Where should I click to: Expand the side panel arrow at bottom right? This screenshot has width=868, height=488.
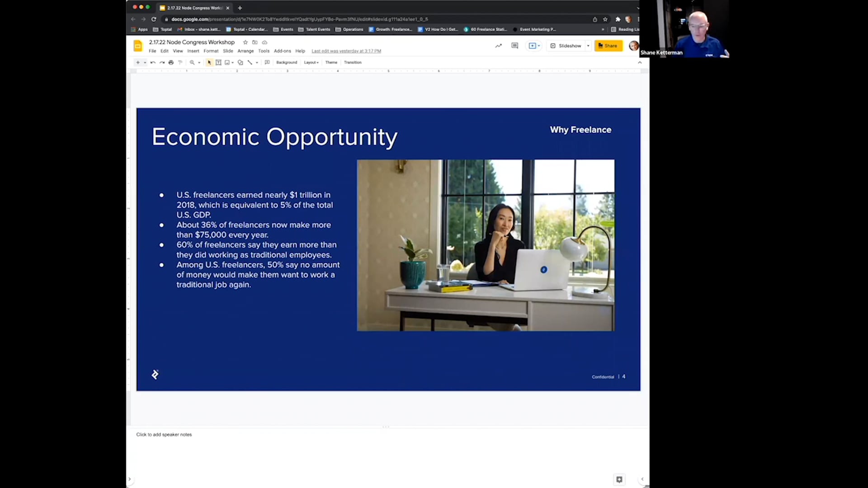coord(642,479)
